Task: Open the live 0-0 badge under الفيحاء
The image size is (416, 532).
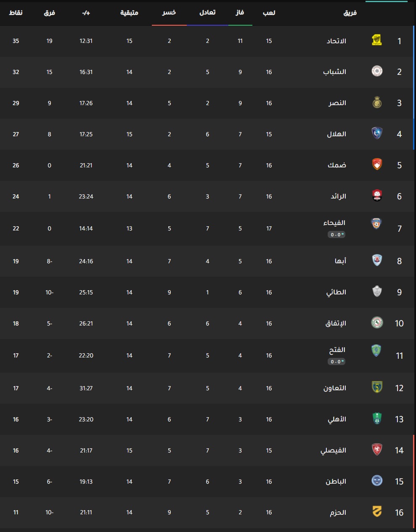Action: (x=337, y=235)
